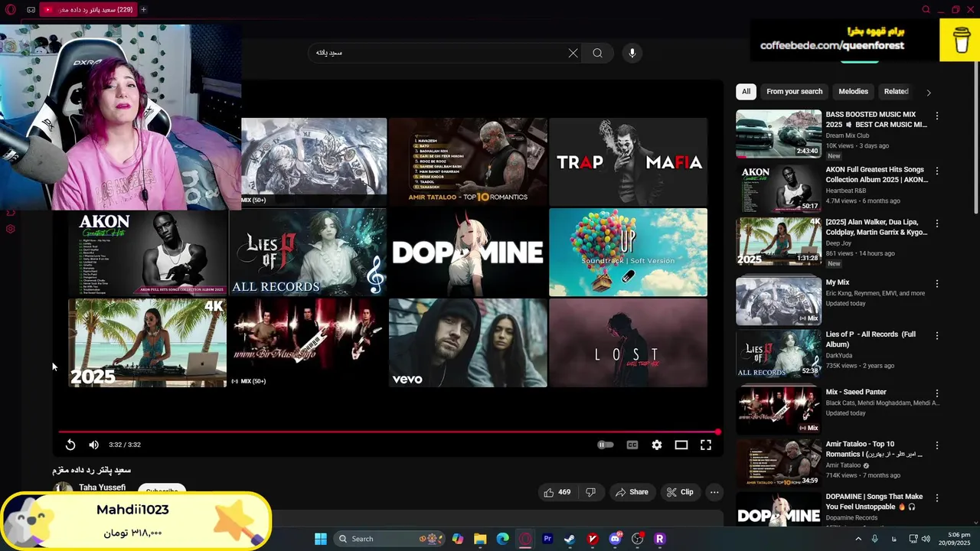
Task: Open AKON Full Greatest Hits Songs title
Action: point(877,174)
